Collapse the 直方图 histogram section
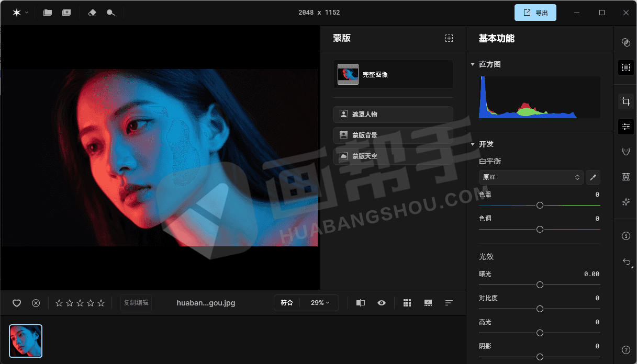The width and height of the screenshot is (637, 364). point(473,64)
